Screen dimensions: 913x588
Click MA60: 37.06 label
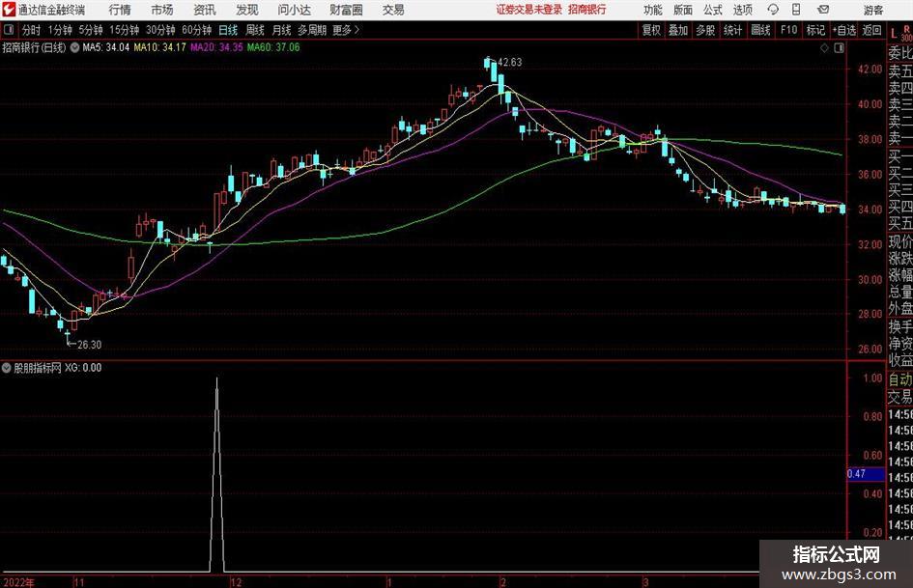(x=273, y=47)
